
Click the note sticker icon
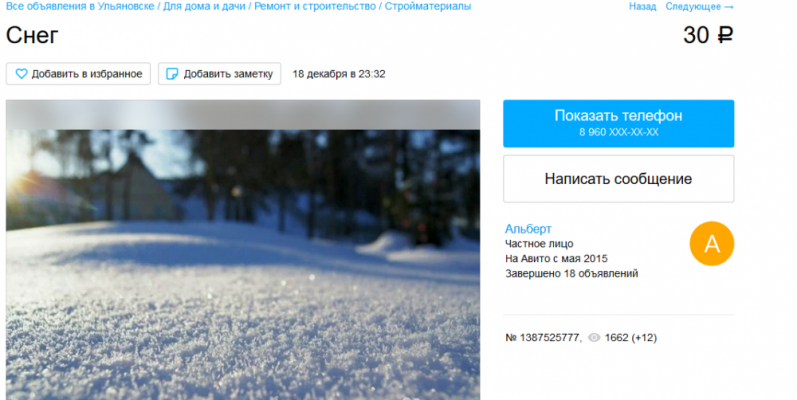click(172, 74)
